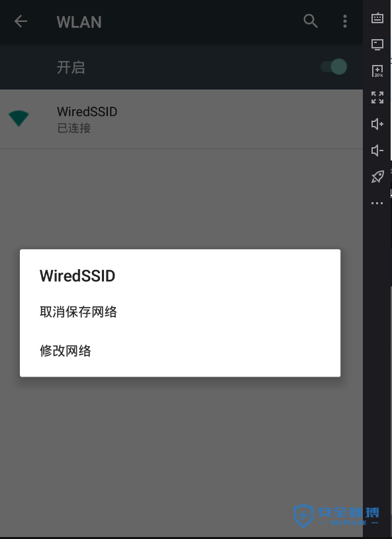Image resolution: width=392 pixels, height=539 pixels.
Task: Click the WiredSSID dialog title
Action: click(x=77, y=276)
